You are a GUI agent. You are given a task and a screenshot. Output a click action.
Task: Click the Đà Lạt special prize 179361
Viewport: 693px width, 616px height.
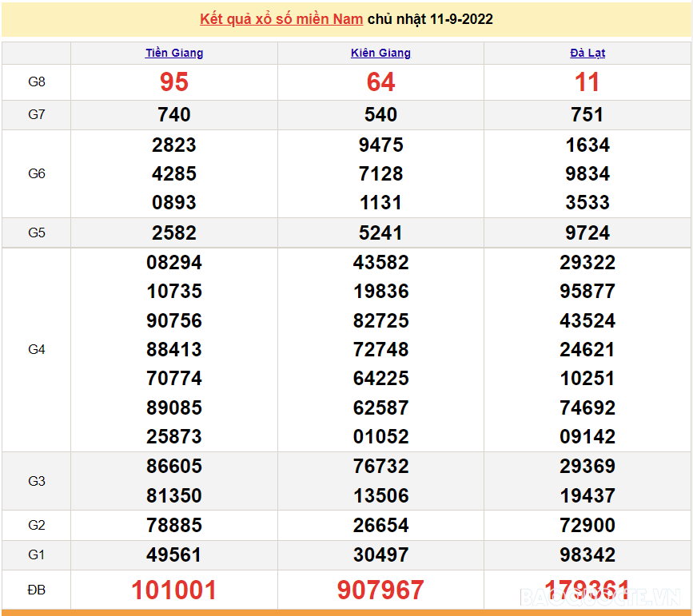(587, 590)
